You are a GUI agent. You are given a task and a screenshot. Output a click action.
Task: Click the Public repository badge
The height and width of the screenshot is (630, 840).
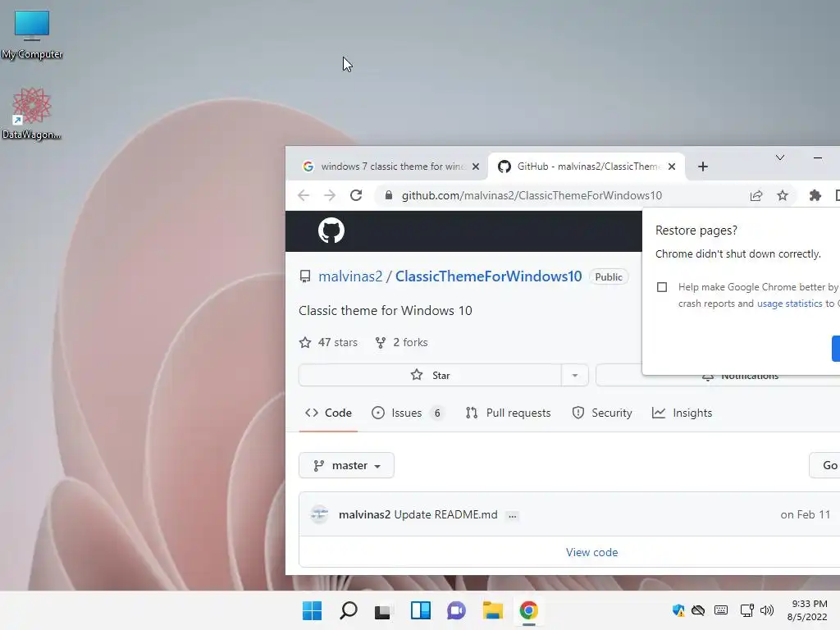pos(609,277)
